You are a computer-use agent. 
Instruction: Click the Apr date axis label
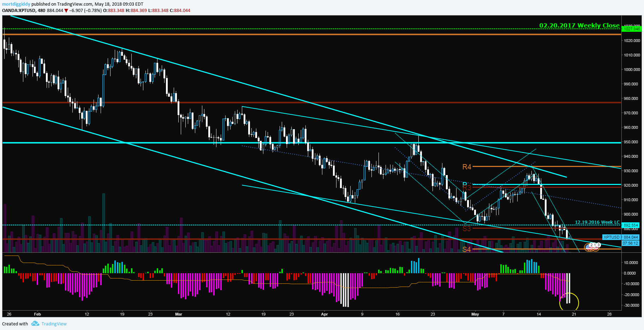click(324, 314)
